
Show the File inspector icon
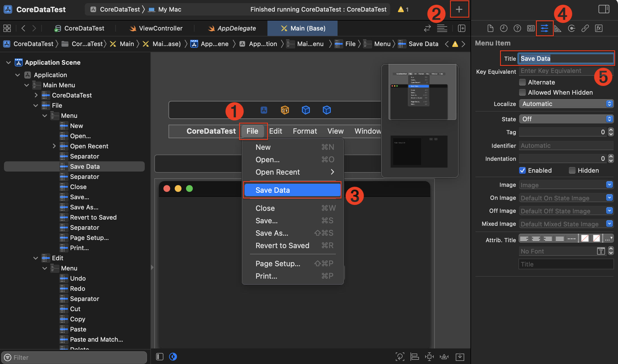point(490,28)
